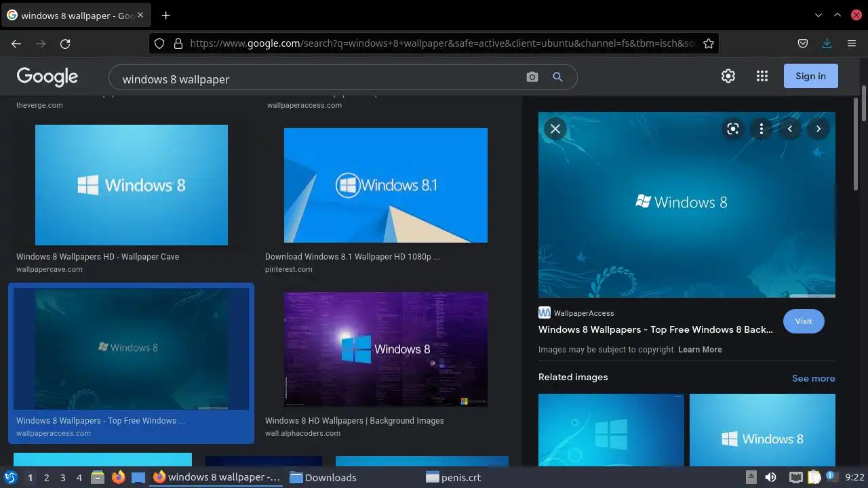Open the Pocket save icon
Viewport: 868px width, 488px height.
803,43
